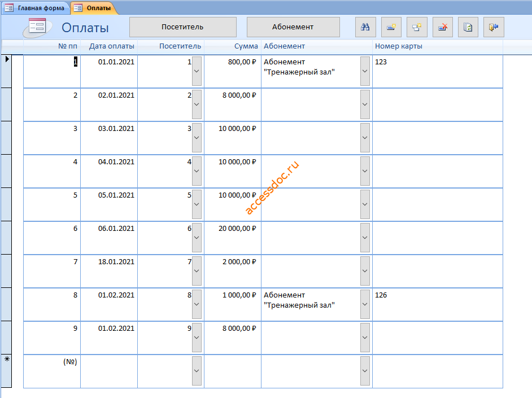The height and width of the screenshot is (398, 532).
Task: Expand Посетитель dropdown for payment dated 05.01.2021
Action: pos(197,204)
